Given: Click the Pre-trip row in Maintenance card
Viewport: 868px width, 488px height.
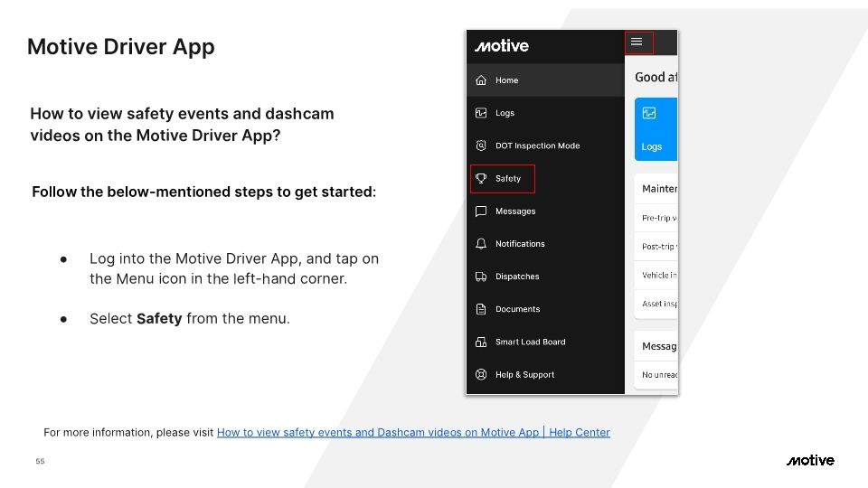Looking at the screenshot, I should click(656, 218).
